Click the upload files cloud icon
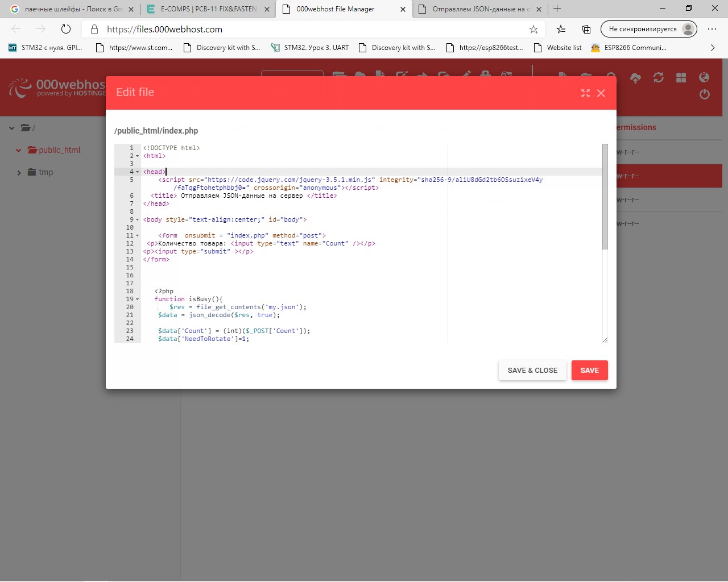 [636, 78]
